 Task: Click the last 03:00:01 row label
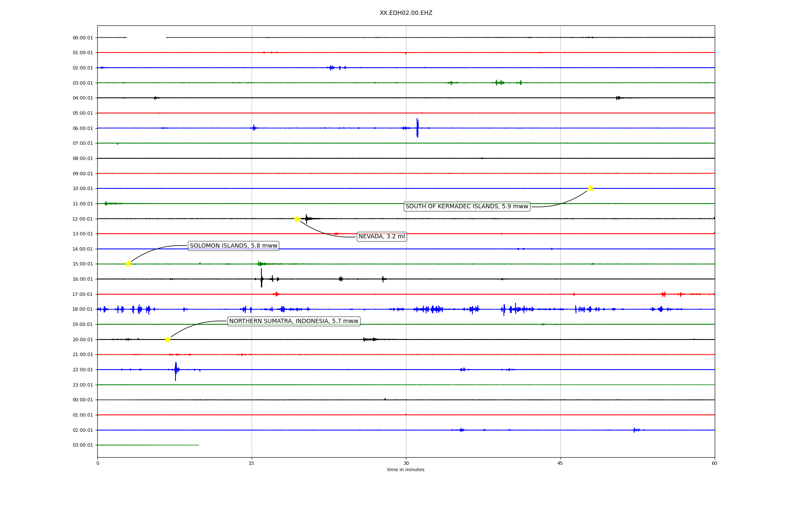click(x=83, y=445)
